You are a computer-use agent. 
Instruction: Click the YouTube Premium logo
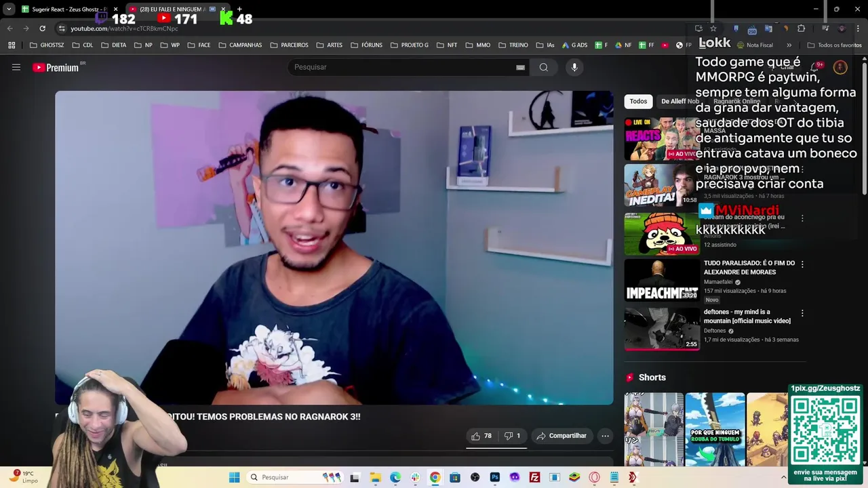click(56, 67)
